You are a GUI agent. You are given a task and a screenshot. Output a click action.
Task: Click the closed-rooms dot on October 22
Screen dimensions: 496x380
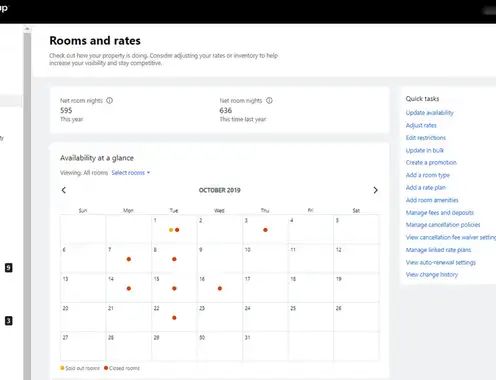[174, 318]
